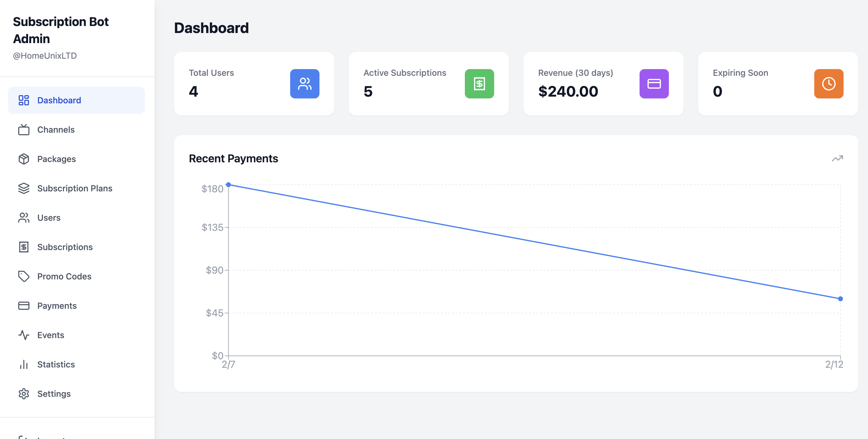This screenshot has height=439, width=868.
Task: Click the green Active Subscriptions receipt icon
Action: pyautogui.click(x=479, y=84)
